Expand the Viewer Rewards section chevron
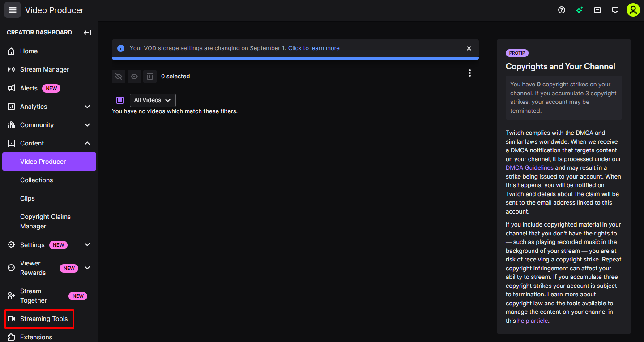Viewport: 644px width, 342px height. point(87,268)
